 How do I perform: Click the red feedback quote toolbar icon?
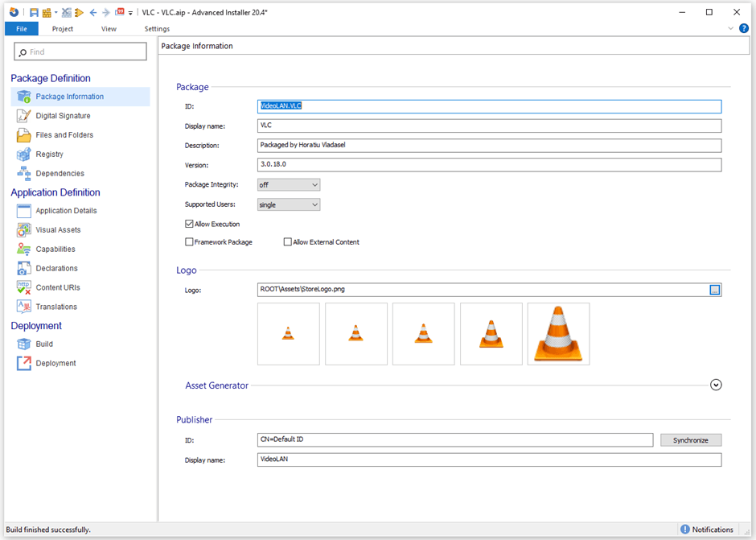point(120,12)
